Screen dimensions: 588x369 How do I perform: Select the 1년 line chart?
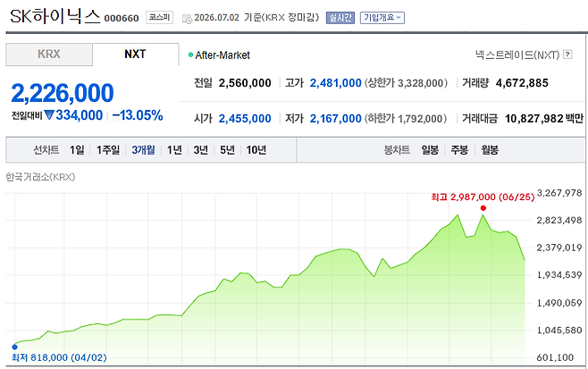coord(174,150)
